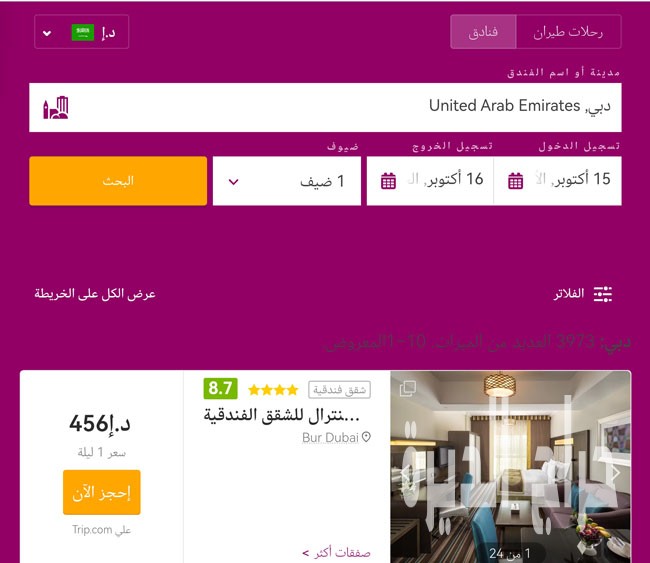The image size is (650, 563).
Task: Switch to the flights tab
Action: 568,32
